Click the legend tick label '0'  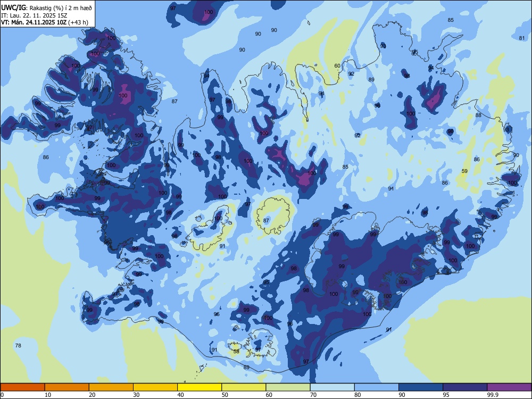pos(2,395)
